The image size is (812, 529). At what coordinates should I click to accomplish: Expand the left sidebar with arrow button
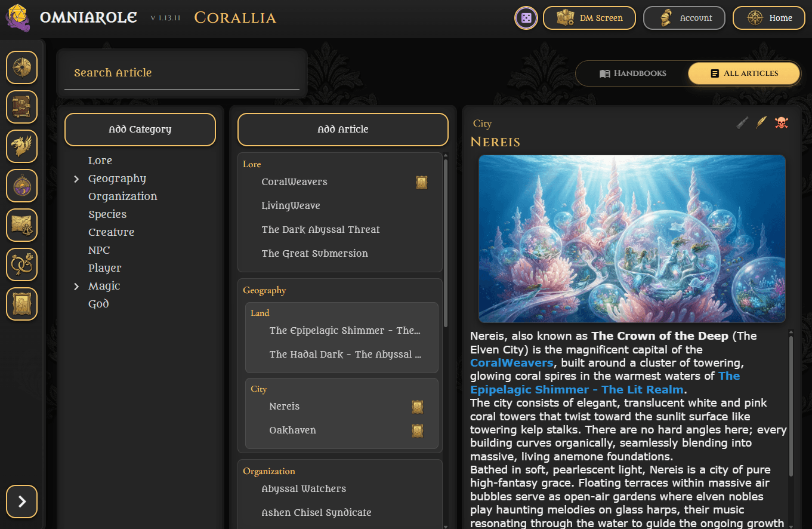(22, 502)
